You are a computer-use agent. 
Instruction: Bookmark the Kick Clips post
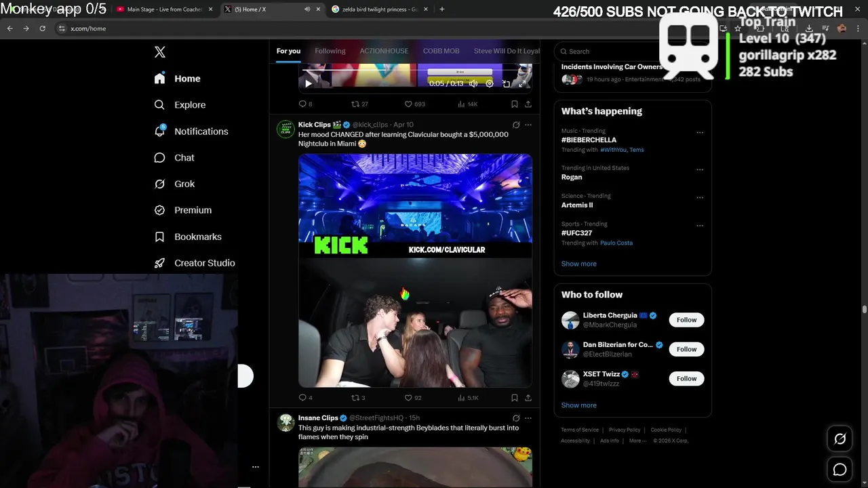click(x=515, y=398)
